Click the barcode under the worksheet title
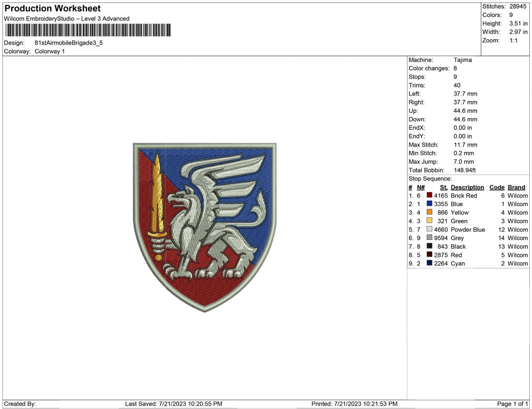532x409 pixels. pos(88,30)
